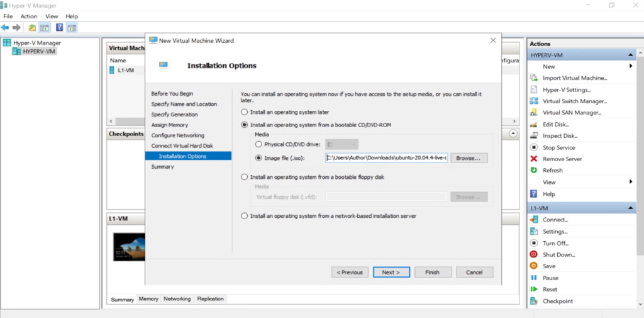Collapse the Checkpoints panel chevron
The height and width of the screenshot is (318, 644).
[x=513, y=133]
